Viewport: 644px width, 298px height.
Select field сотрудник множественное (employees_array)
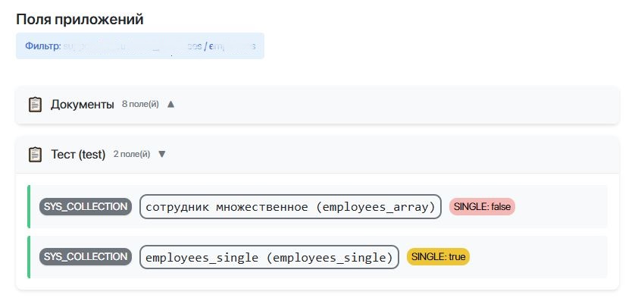point(290,207)
